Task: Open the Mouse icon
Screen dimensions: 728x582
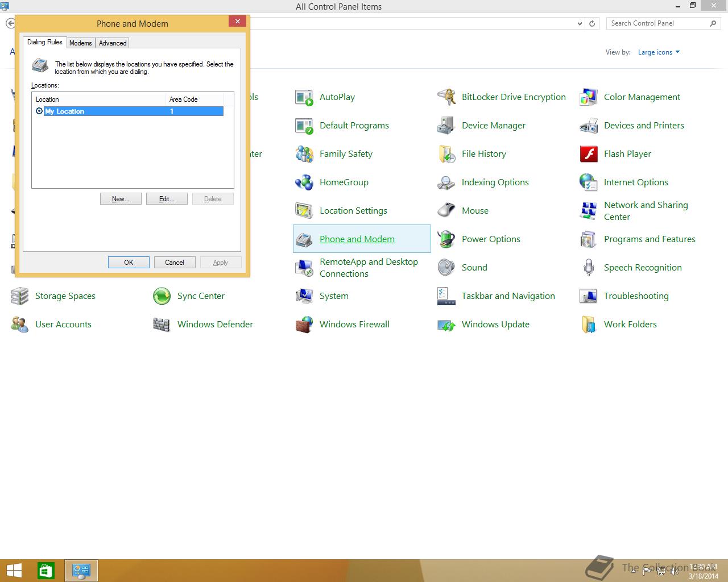Action: (446, 211)
